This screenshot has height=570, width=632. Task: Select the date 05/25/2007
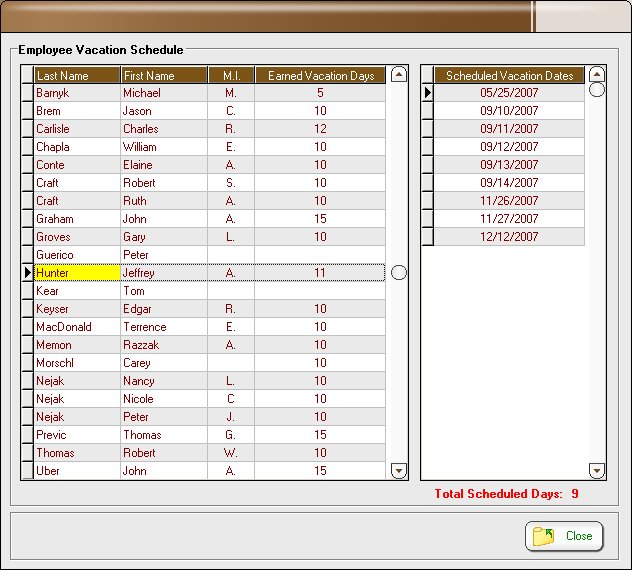point(509,93)
